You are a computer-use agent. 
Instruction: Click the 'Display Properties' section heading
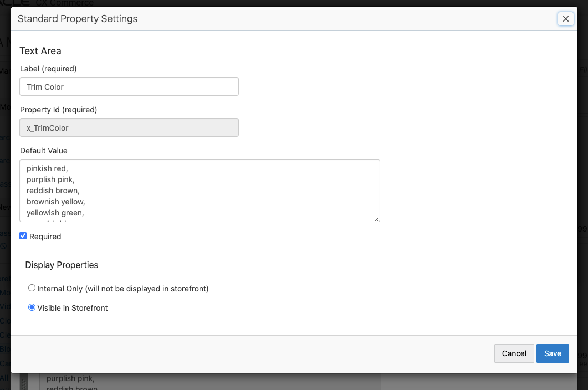tap(62, 265)
